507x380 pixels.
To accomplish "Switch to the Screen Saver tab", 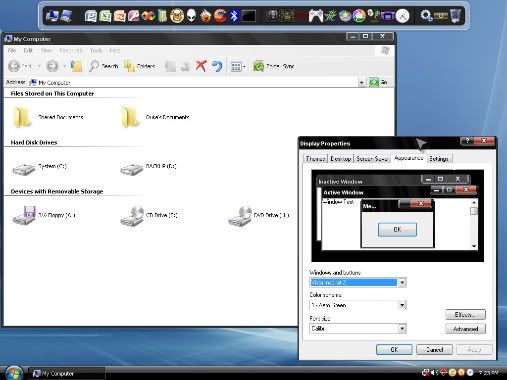I will (372, 159).
